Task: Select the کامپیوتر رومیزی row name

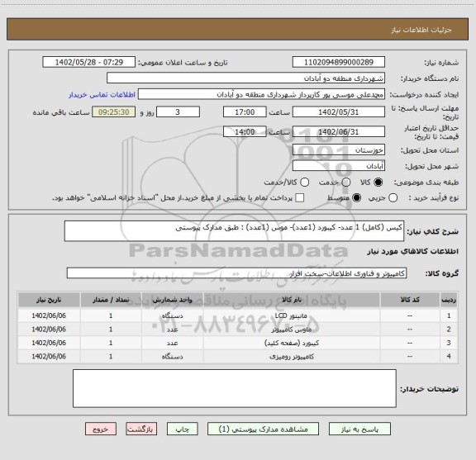Action: coord(292,357)
